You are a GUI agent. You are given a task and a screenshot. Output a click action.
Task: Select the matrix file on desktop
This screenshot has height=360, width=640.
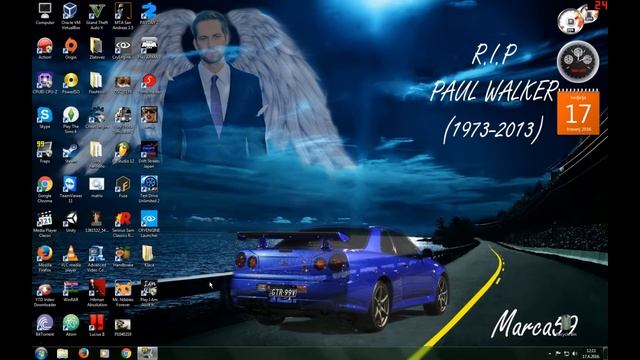[97, 187]
